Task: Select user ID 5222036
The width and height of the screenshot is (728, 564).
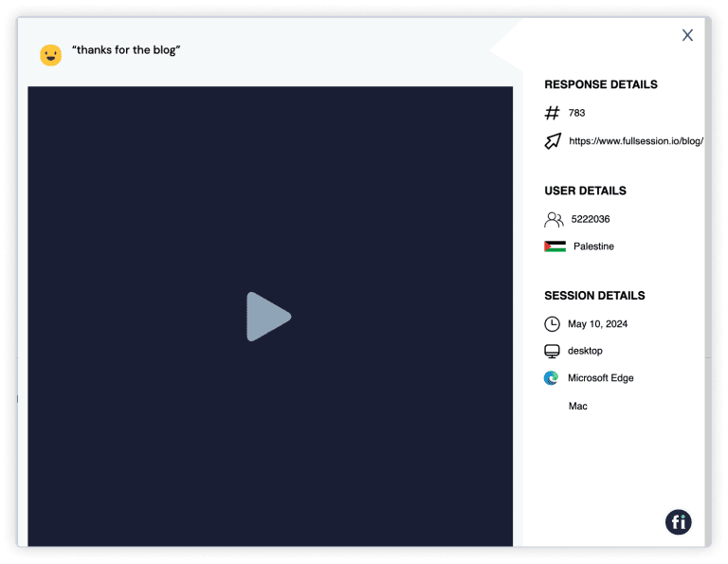Action: [591, 220]
